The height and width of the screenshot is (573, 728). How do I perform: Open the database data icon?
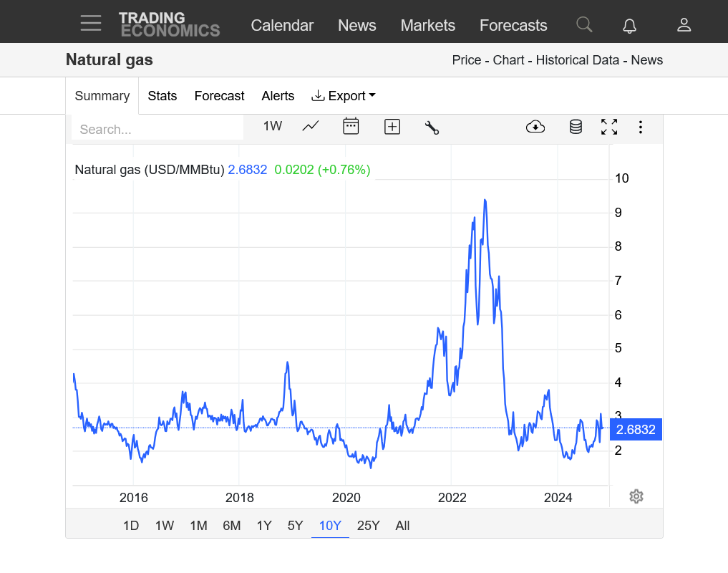pyautogui.click(x=576, y=127)
